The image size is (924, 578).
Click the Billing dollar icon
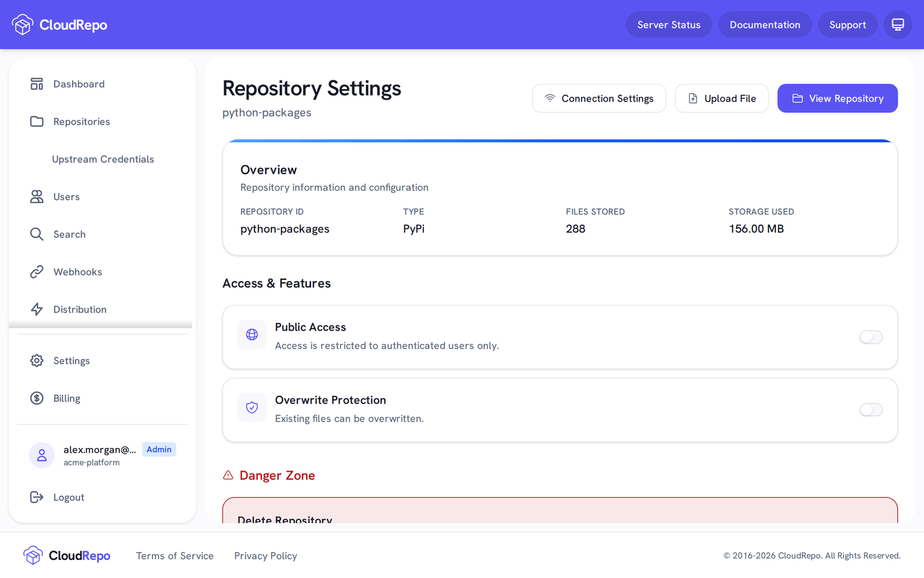pyautogui.click(x=37, y=398)
